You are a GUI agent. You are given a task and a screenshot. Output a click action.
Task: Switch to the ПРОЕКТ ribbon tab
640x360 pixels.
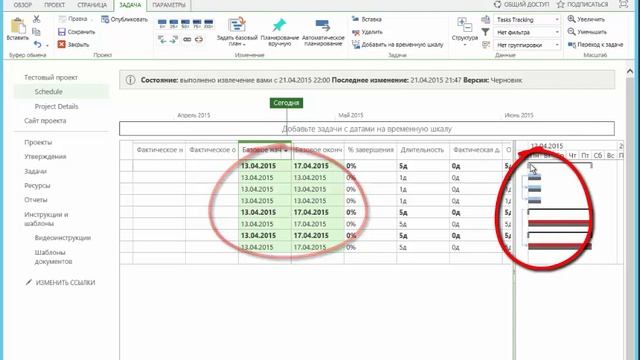54,5
